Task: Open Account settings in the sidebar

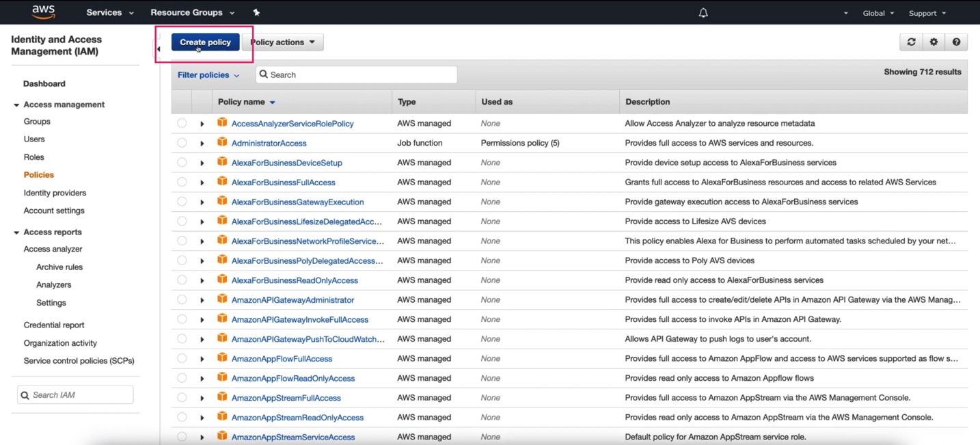Action: 54,211
